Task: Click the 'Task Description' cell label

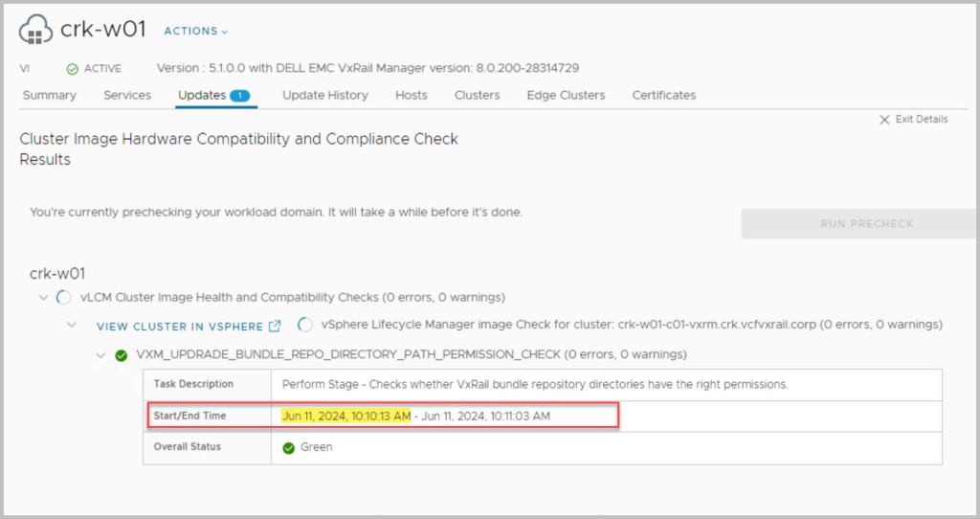Action: click(x=193, y=384)
